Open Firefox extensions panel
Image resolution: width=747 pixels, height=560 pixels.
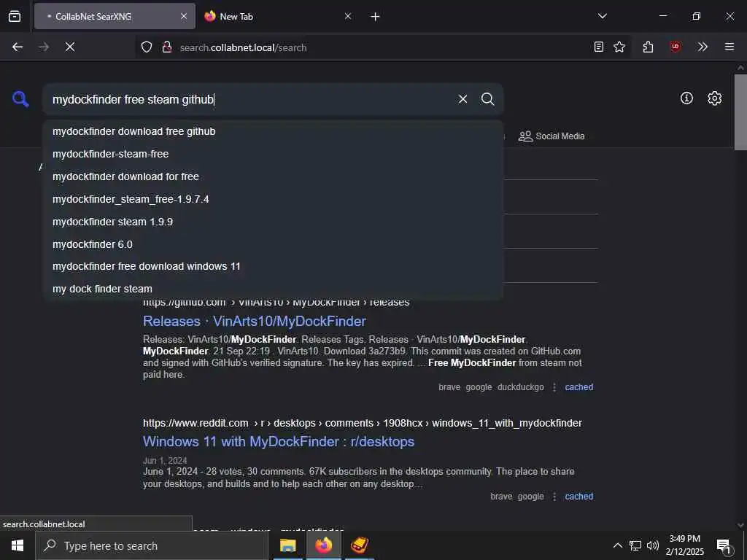pos(648,47)
